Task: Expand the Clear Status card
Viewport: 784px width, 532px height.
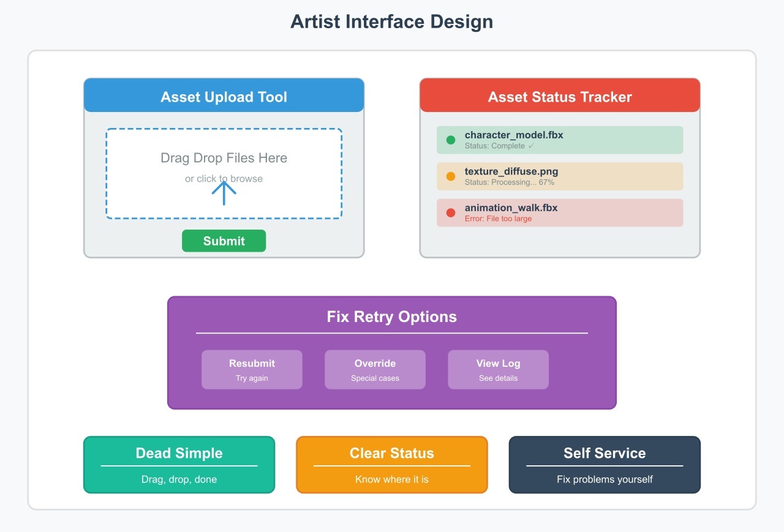Action: [x=391, y=465]
